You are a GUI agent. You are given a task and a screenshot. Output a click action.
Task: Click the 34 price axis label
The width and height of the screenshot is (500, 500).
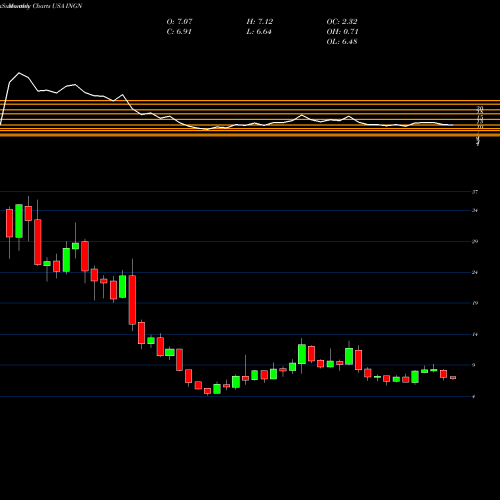coord(475,210)
